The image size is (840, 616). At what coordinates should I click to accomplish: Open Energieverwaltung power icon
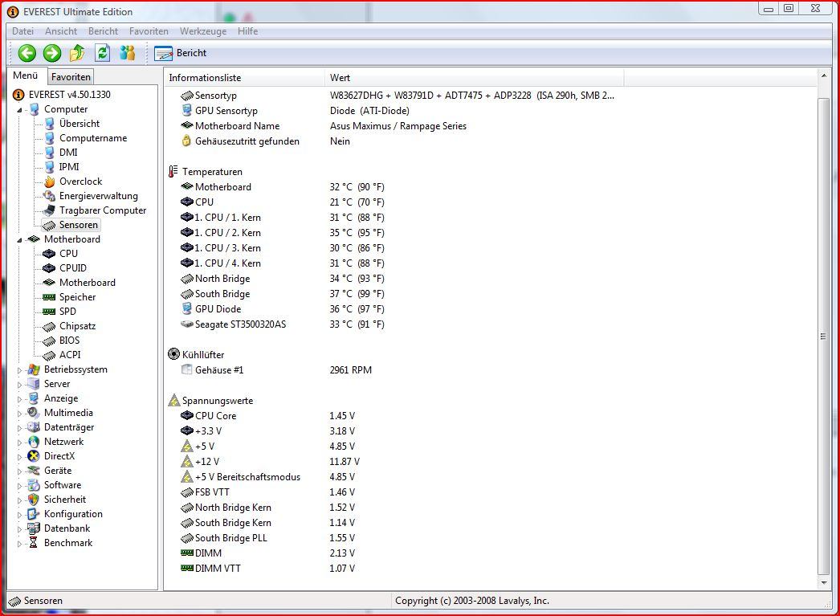49,196
